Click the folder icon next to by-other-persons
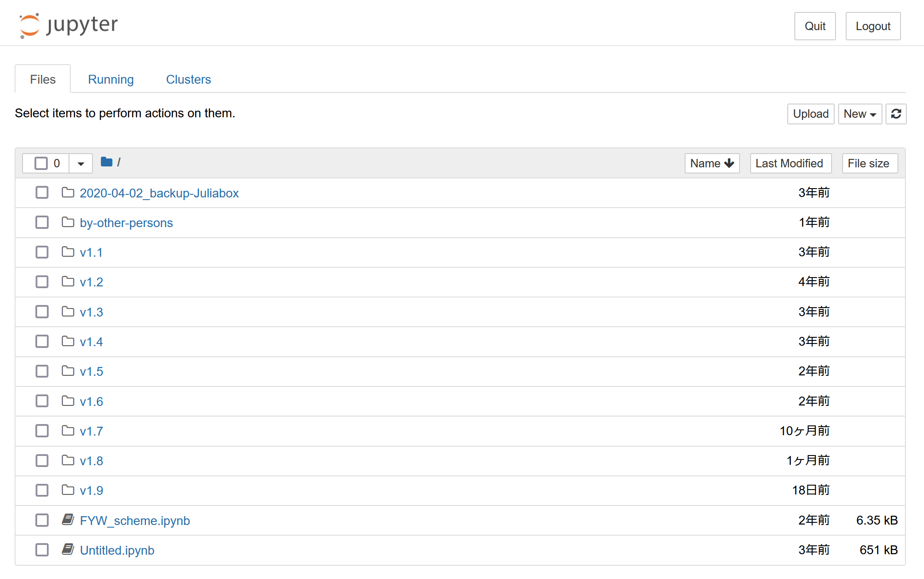The width and height of the screenshot is (924, 579). coord(68,222)
